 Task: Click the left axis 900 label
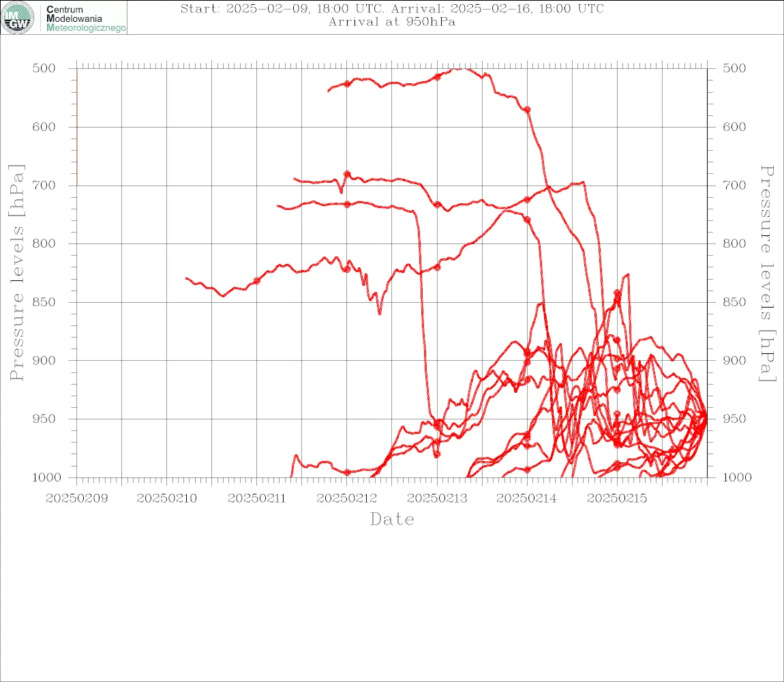44,360
